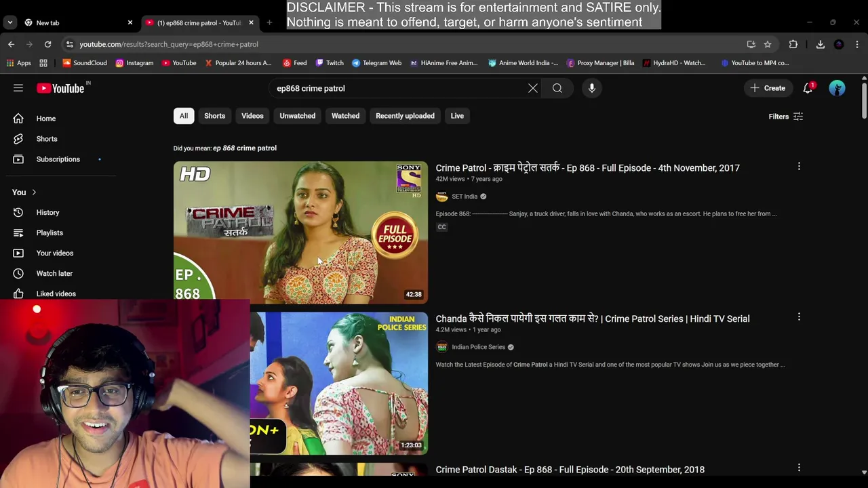Viewport: 868px width, 488px height.
Task: Open the Indian Police Series video thumbnail
Action: pyautogui.click(x=339, y=383)
